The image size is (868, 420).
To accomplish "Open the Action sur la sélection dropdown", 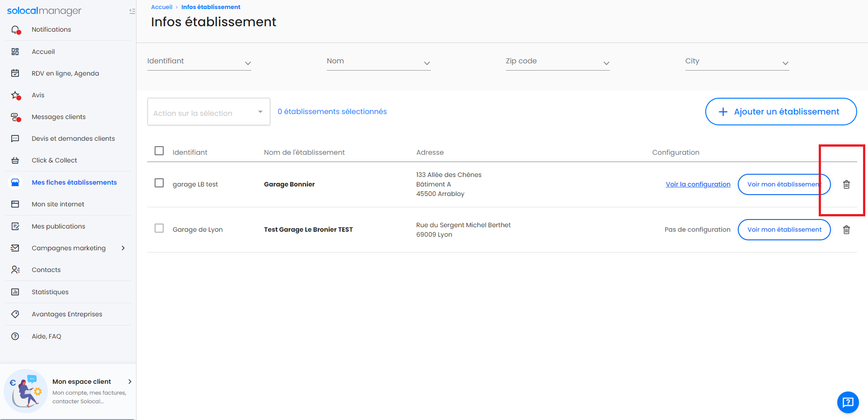I will coord(208,112).
